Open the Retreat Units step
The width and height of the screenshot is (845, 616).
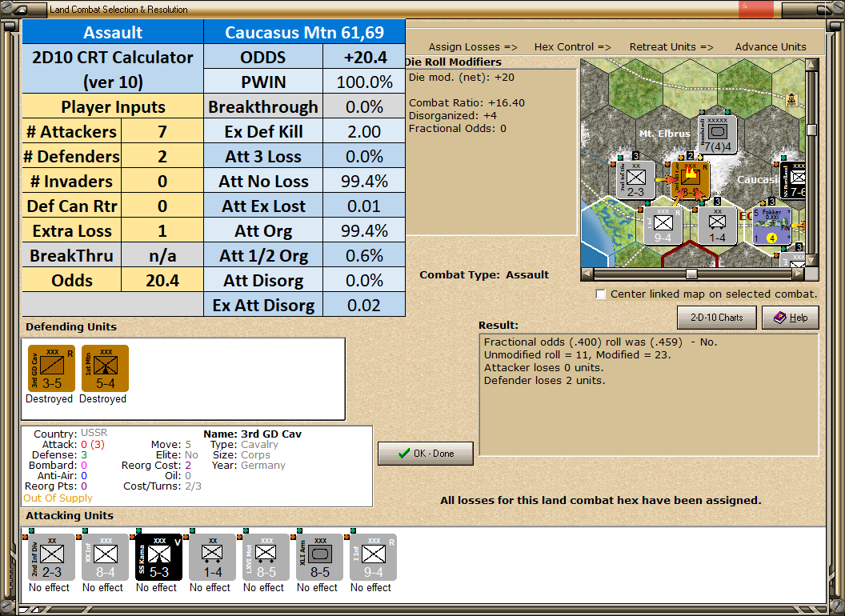click(671, 47)
